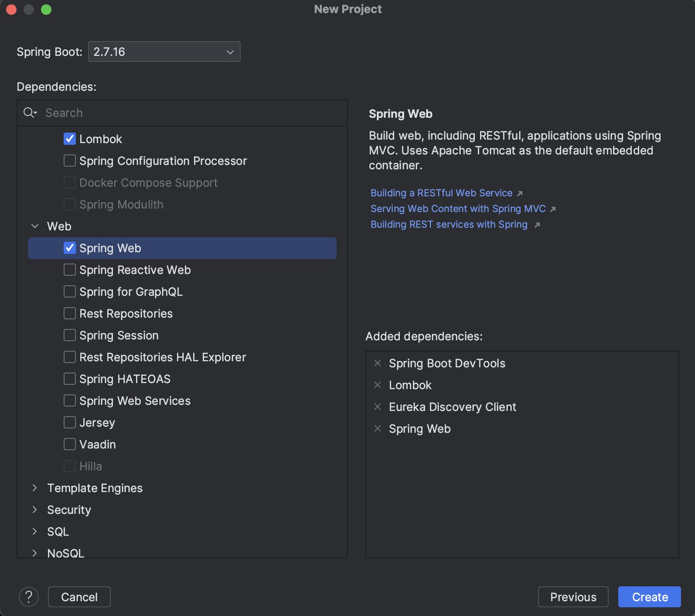Screen dimensions: 695x616
Task: Enable Spring HATEOAS dependency
Action: click(70, 379)
